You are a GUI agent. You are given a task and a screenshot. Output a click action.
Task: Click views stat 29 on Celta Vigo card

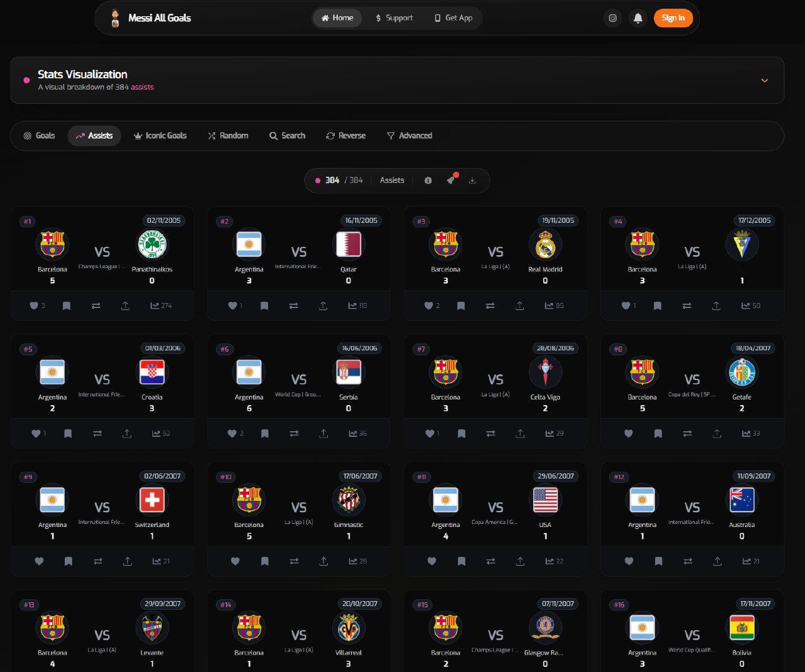point(554,434)
